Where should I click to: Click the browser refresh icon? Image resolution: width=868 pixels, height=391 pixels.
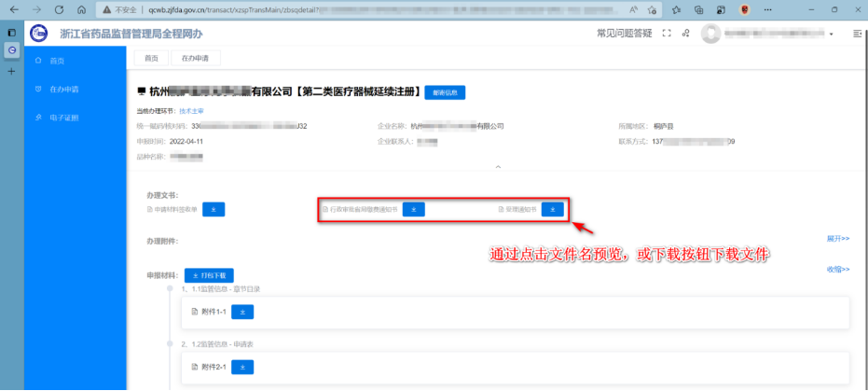coord(60,9)
